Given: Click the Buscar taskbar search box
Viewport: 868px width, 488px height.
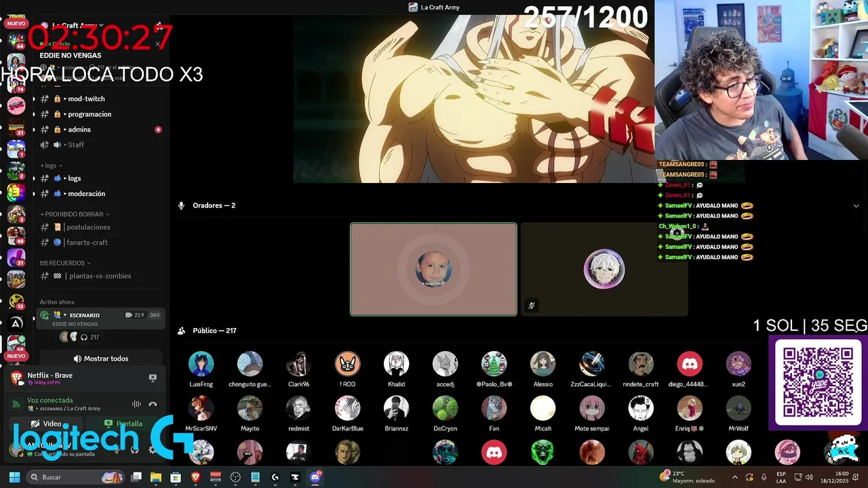Looking at the screenshot, I should [76, 477].
